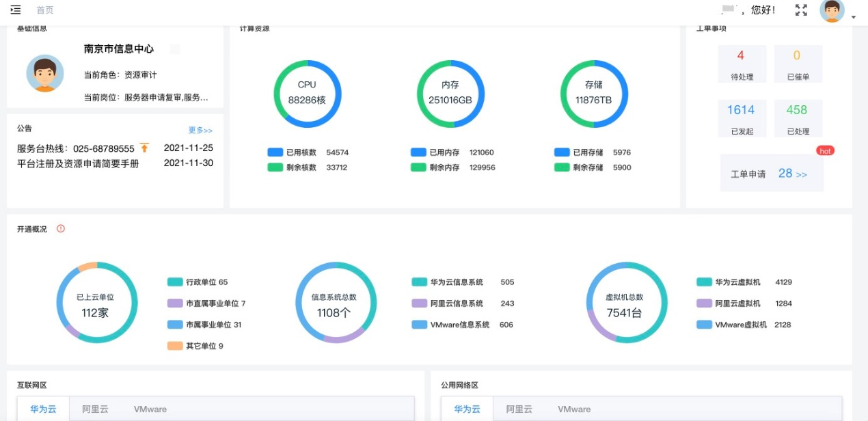
Task: Switch to VMware tab in 公用网络区
Action: click(x=573, y=409)
